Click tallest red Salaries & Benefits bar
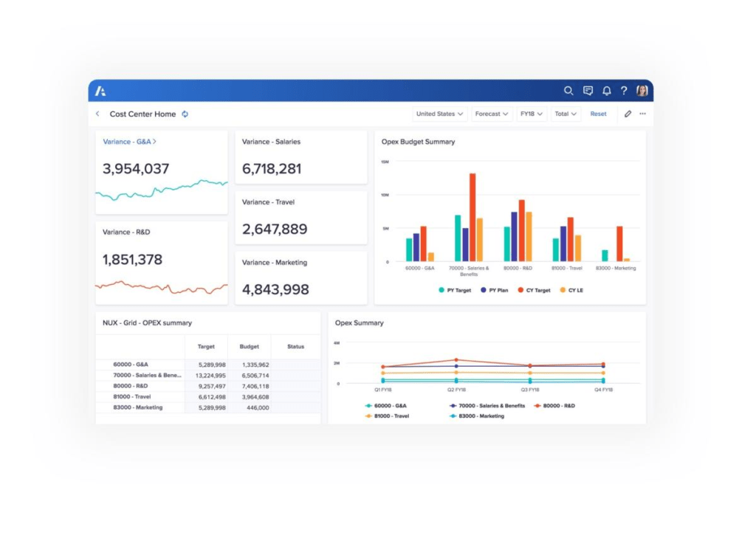The height and width of the screenshot is (538, 756). (472, 218)
